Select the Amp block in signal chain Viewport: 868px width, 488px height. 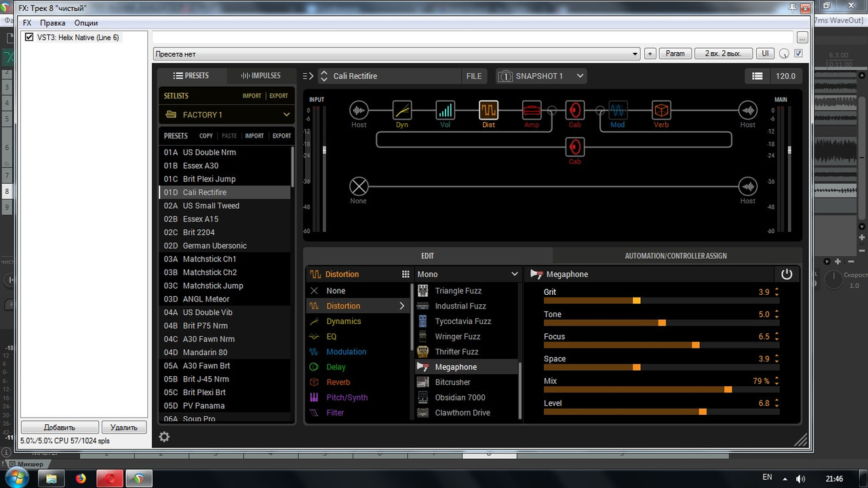532,110
